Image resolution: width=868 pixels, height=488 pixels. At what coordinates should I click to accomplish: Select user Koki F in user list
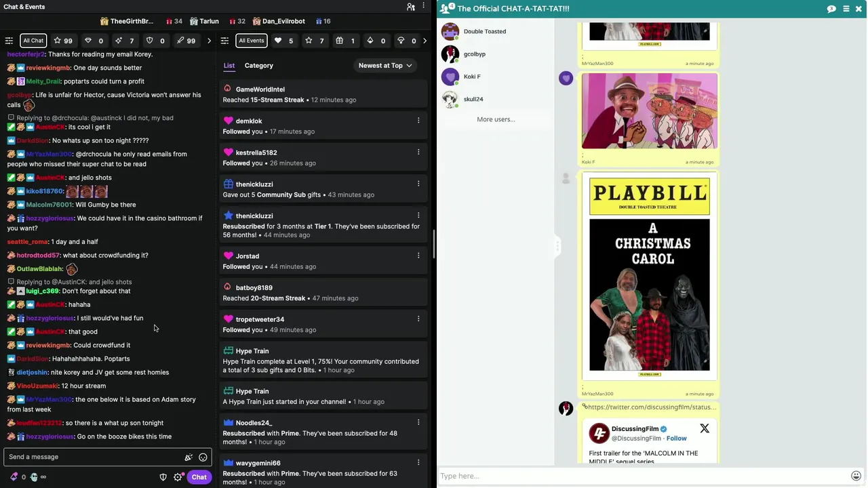coord(495,77)
